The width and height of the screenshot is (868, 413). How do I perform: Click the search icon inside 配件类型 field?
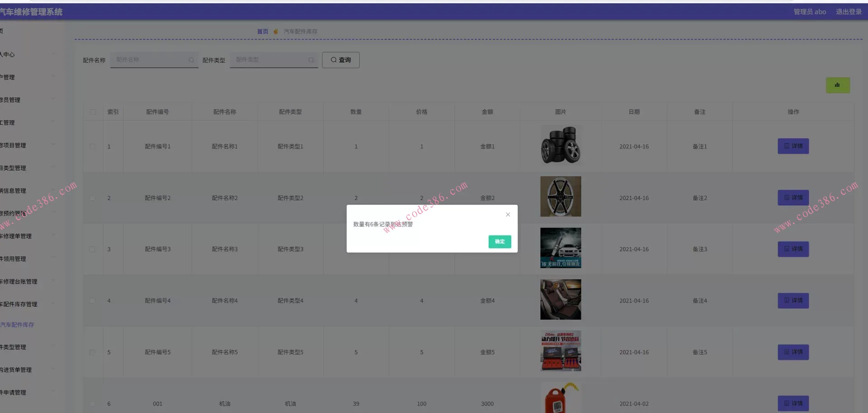pyautogui.click(x=311, y=60)
